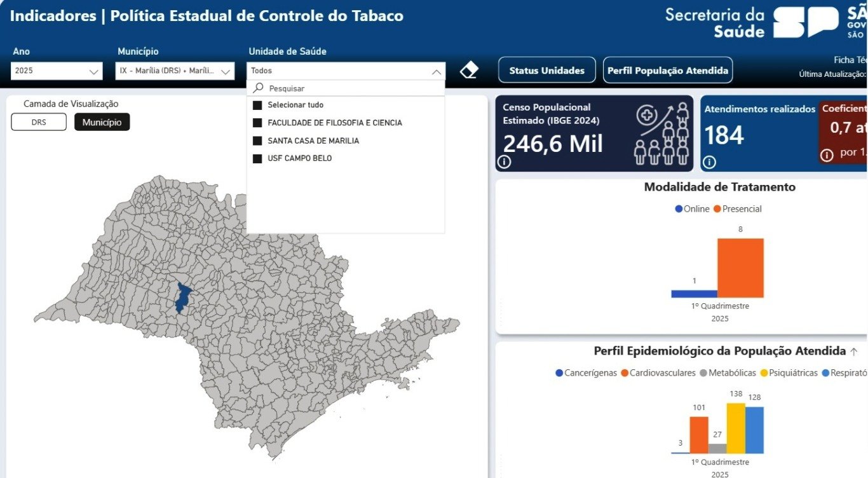The height and width of the screenshot is (478, 868).
Task: Check the SANTA CASA DE MARILIA option
Action: [x=257, y=140]
